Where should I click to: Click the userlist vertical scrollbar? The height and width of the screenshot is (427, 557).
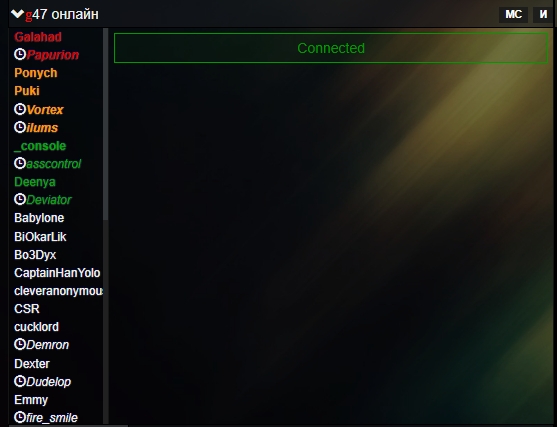pyautogui.click(x=106, y=124)
